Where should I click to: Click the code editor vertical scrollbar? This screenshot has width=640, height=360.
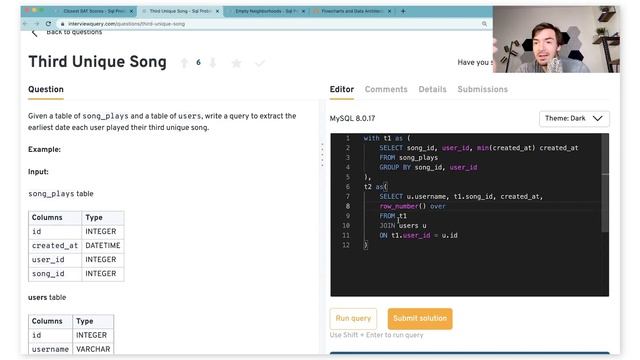coord(605,183)
